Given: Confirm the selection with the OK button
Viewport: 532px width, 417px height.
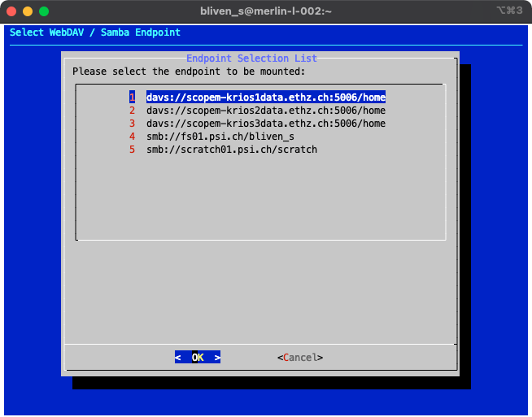Looking at the screenshot, I should coord(198,357).
